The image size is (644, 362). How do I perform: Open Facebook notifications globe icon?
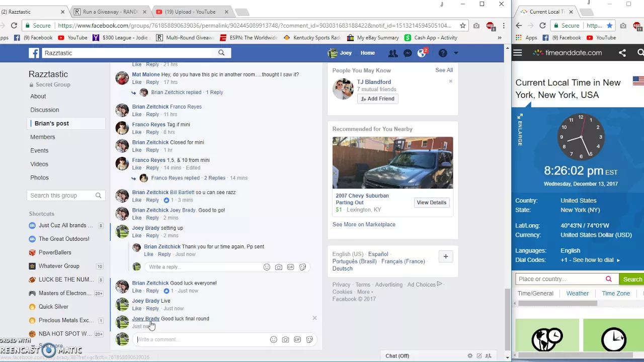tap(422, 53)
